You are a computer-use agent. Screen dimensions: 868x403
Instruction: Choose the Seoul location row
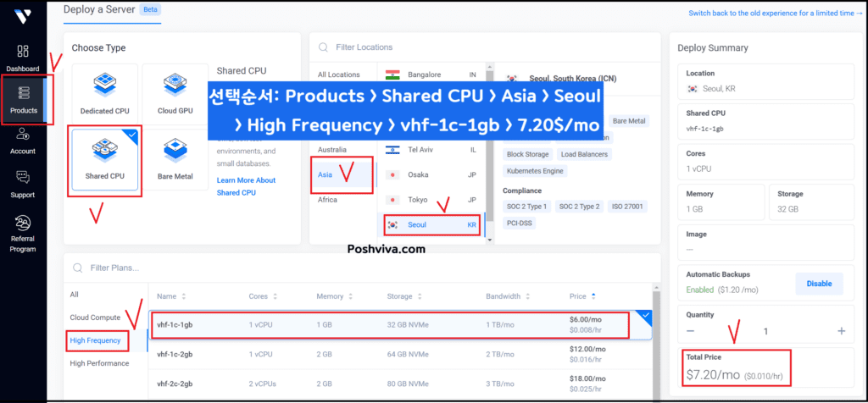coord(431,225)
